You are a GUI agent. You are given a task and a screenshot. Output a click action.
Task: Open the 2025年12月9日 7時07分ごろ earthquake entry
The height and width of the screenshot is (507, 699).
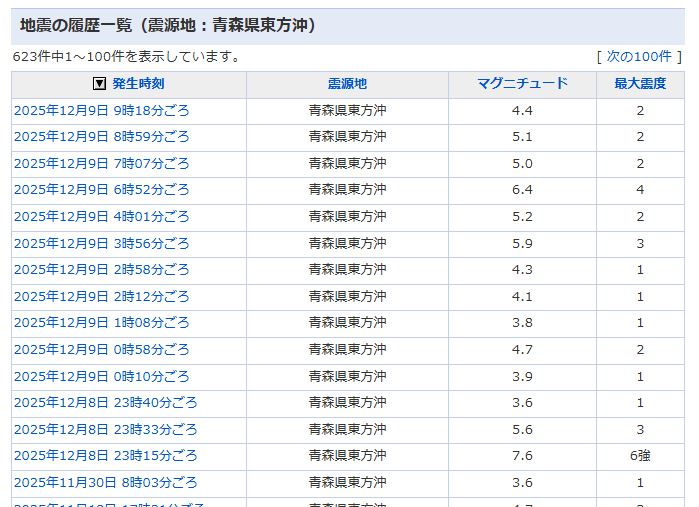pos(101,164)
